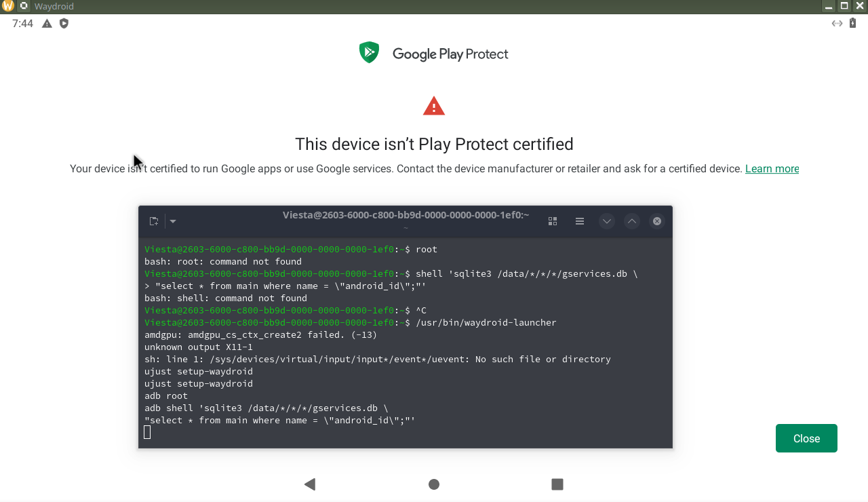Tap the Android recents navigation button

(x=557, y=484)
